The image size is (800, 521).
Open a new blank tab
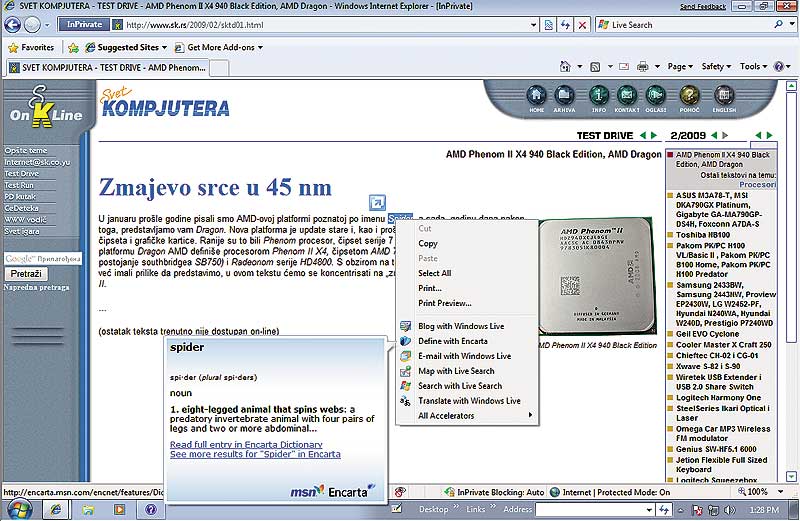pyautogui.click(x=220, y=68)
